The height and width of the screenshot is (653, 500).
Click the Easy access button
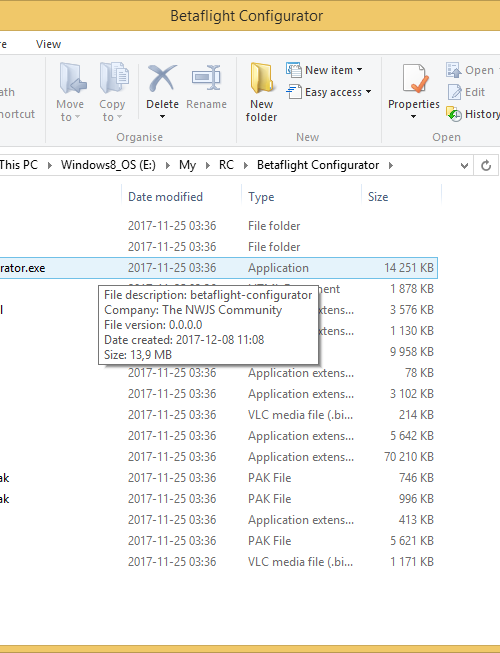coord(328,92)
